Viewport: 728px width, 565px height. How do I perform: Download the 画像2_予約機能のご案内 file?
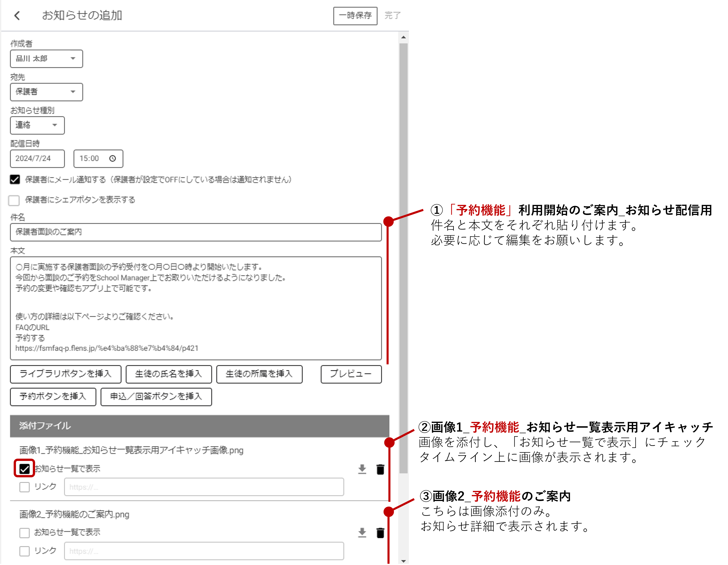[362, 533]
